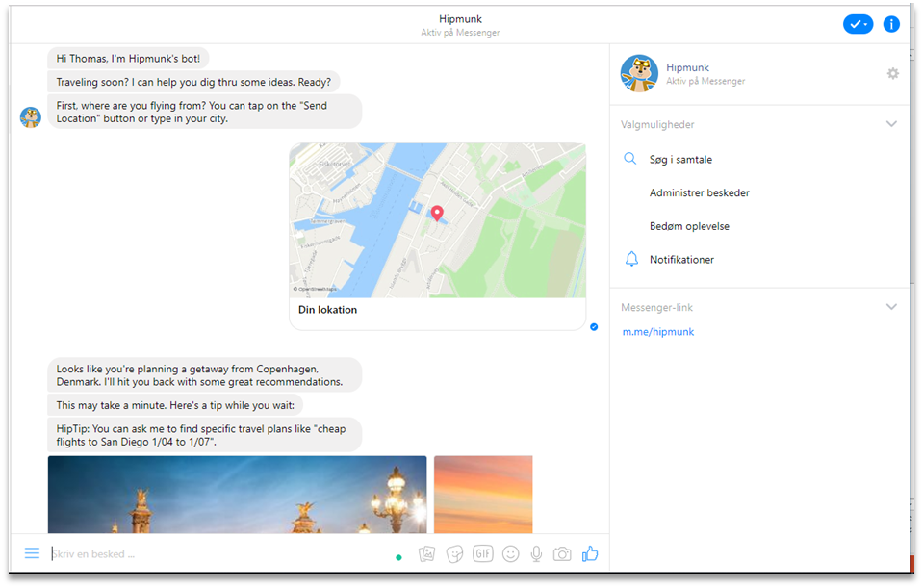Image resolution: width=923 pixels, height=588 pixels.
Task: Click the HipTip message bubble
Action: click(x=204, y=435)
